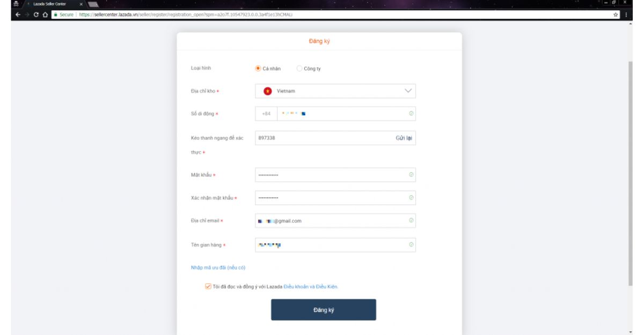Open Nhập mã ưu đãi link

[x=218, y=267]
